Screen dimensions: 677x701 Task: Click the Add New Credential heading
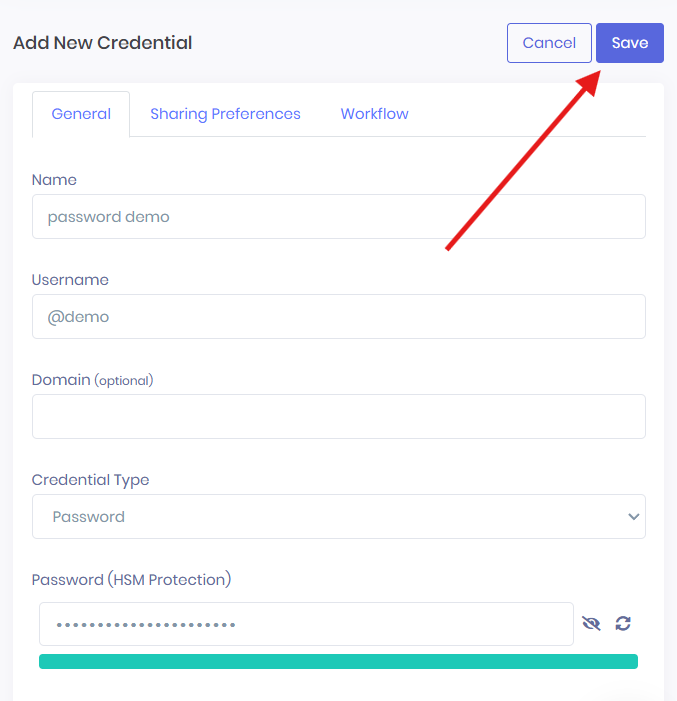click(102, 43)
